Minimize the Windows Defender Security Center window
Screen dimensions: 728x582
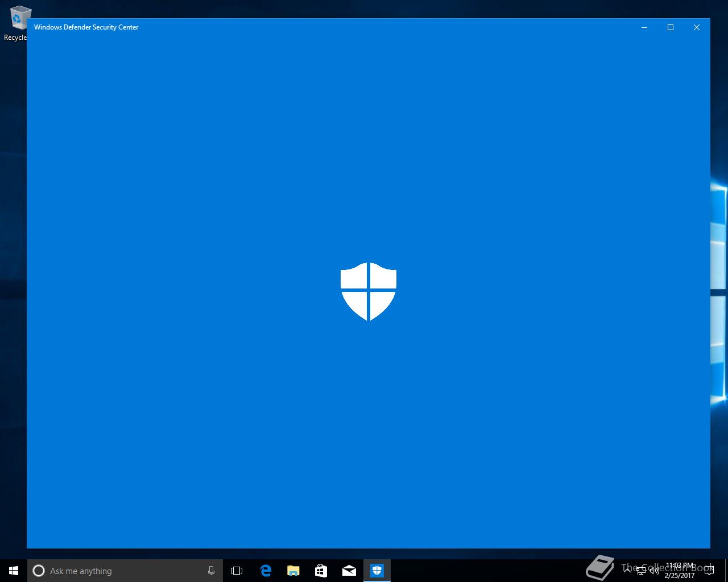point(644,27)
